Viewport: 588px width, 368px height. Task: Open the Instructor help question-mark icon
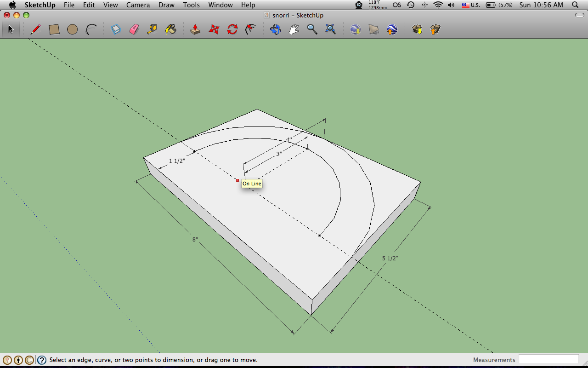coord(42,360)
